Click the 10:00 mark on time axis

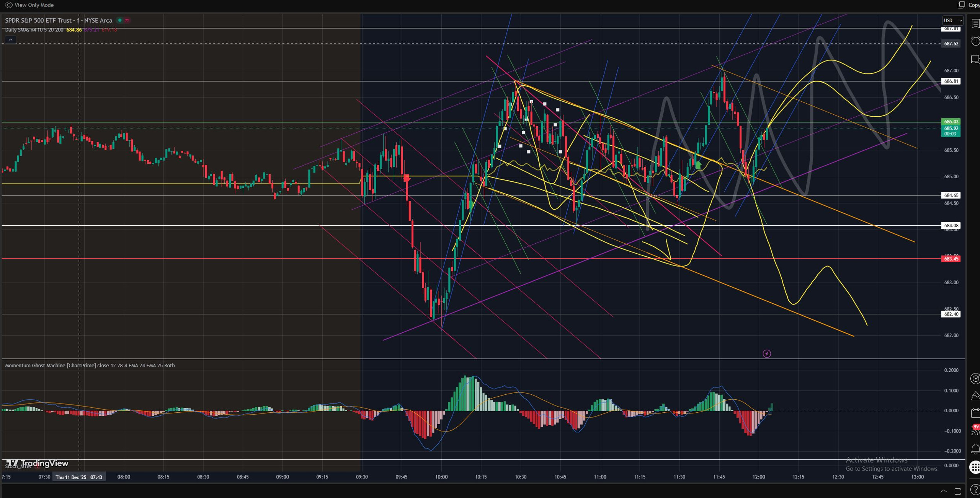coord(441,477)
